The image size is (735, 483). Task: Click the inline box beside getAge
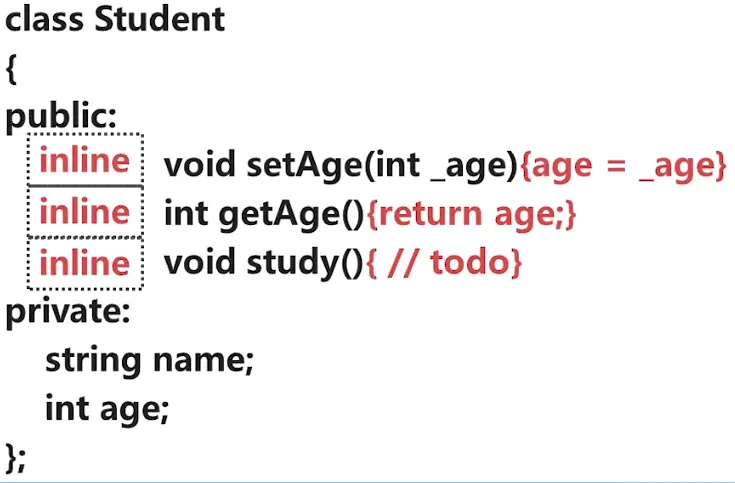[x=85, y=212]
